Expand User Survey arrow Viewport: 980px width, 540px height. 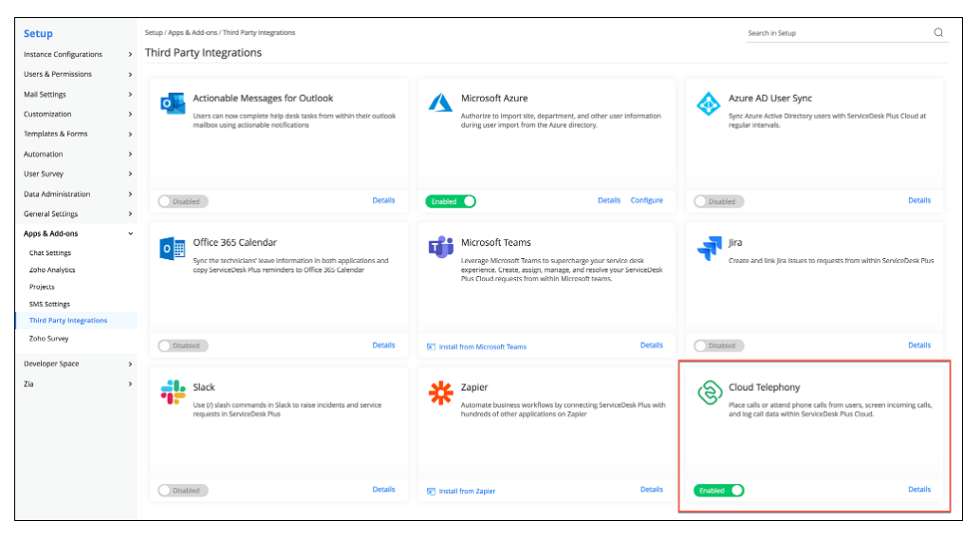[x=130, y=174]
